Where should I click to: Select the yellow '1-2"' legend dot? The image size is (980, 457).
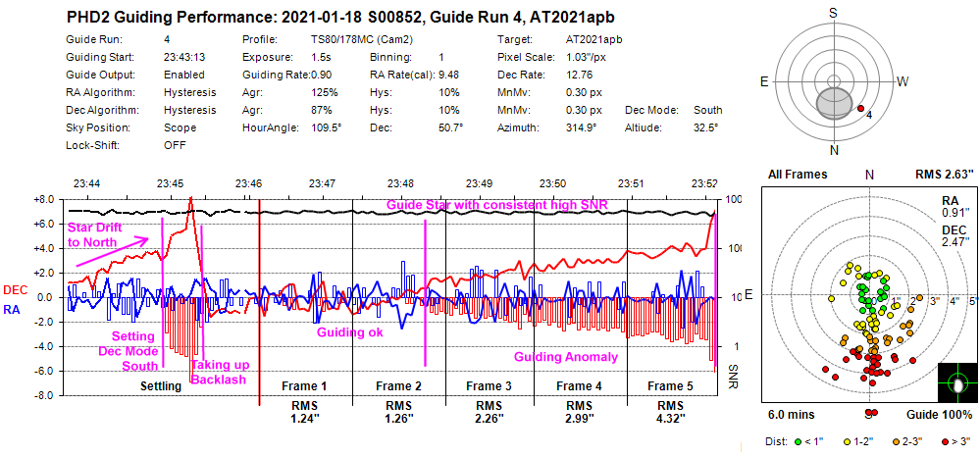(846, 441)
